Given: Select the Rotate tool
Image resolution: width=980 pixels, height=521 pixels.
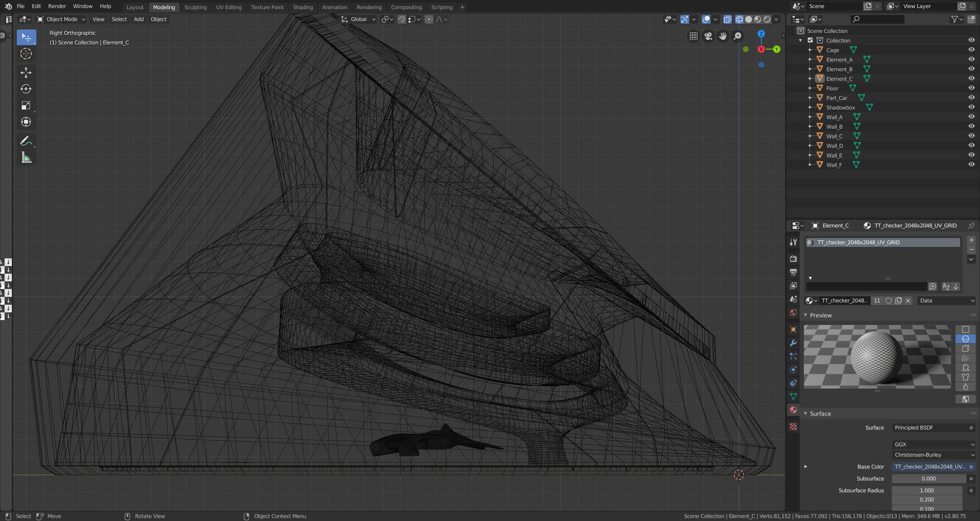Looking at the screenshot, I should pos(26,89).
